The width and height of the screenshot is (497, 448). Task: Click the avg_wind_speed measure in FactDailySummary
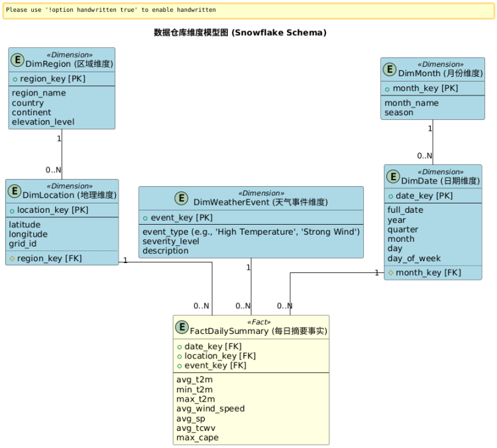point(210,408)
